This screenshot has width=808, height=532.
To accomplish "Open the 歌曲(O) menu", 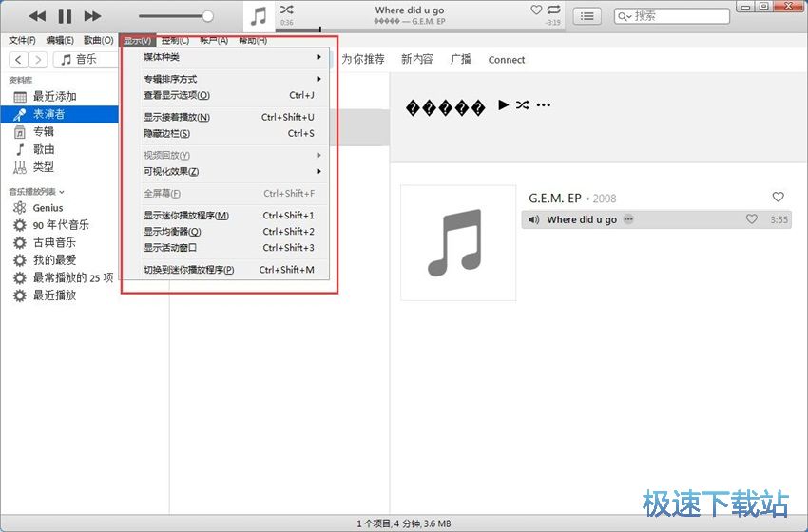I will pos(99,40).
